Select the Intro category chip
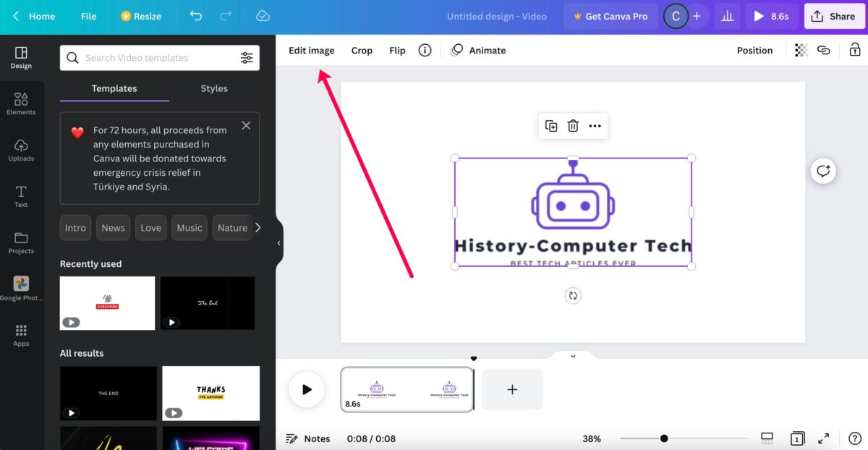The height and width of the screenshot is (450, 868). (x=75, y=227)
